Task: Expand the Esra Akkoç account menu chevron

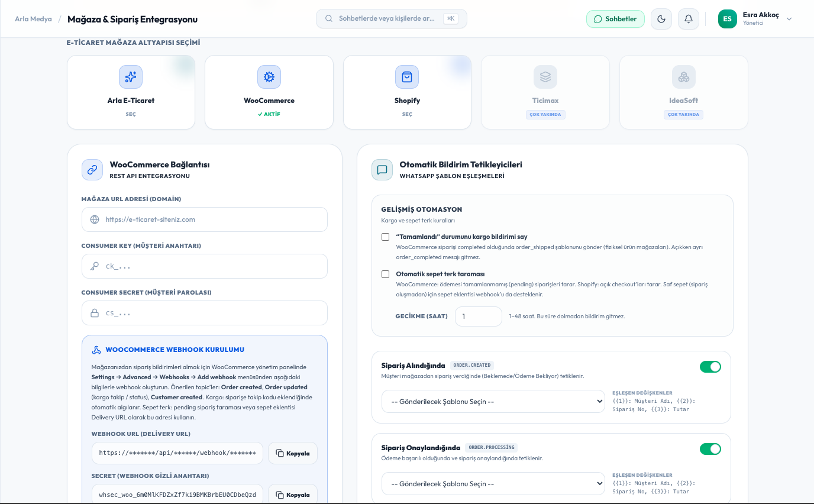Action: [789, 19]
